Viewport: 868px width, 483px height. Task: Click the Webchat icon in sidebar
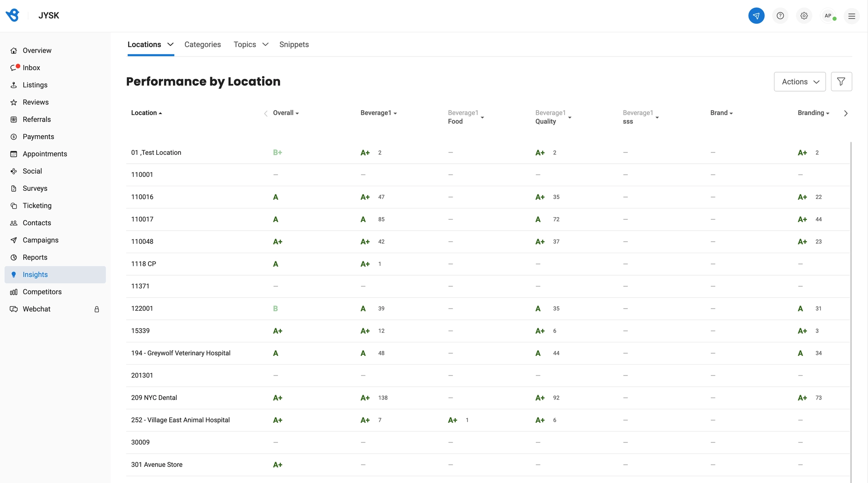[14, 309]
